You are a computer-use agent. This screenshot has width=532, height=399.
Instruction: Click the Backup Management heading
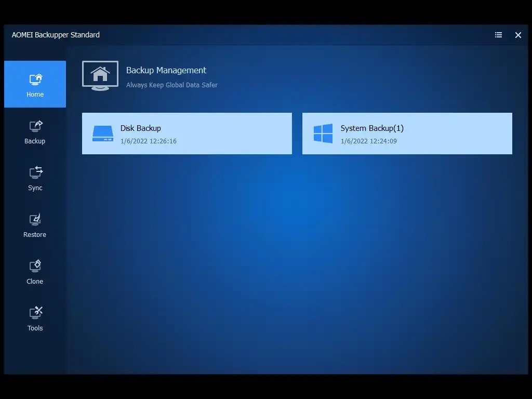click(166, 70)
